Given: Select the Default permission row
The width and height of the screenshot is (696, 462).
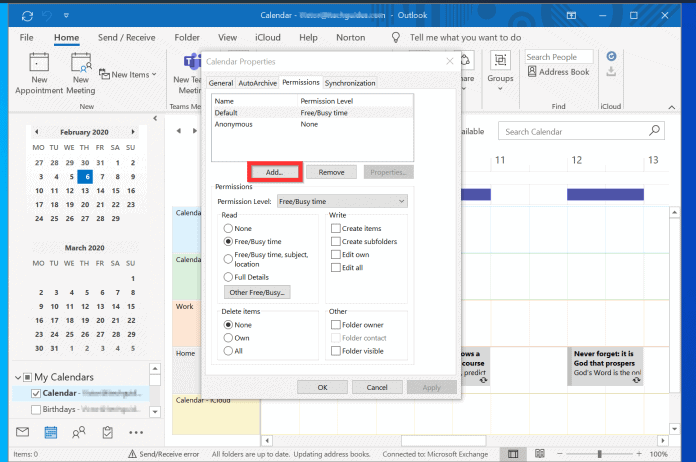Looking at the screenshot, I should click(x=312, y=113).
